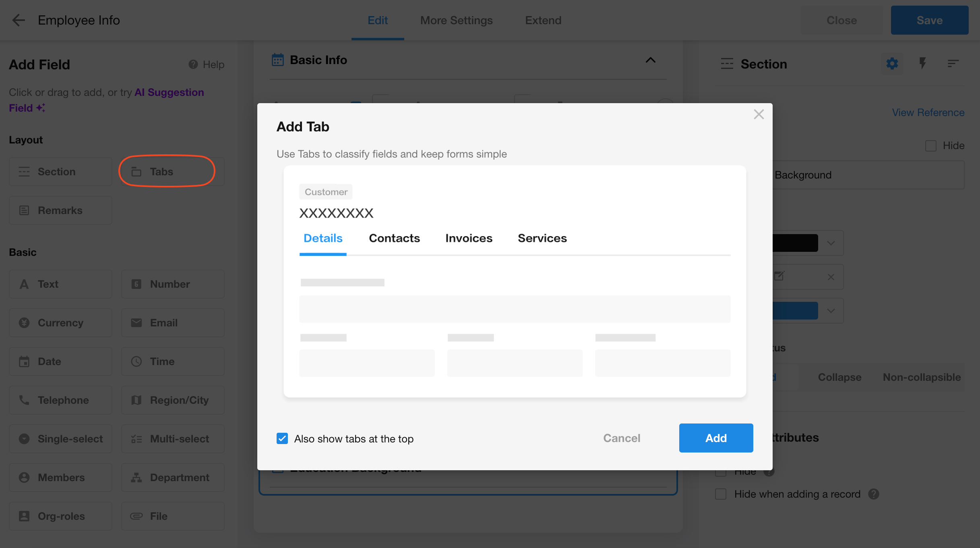Open the blue color dropdown arrow
The image size is (980, 548).
coord(831,311)
